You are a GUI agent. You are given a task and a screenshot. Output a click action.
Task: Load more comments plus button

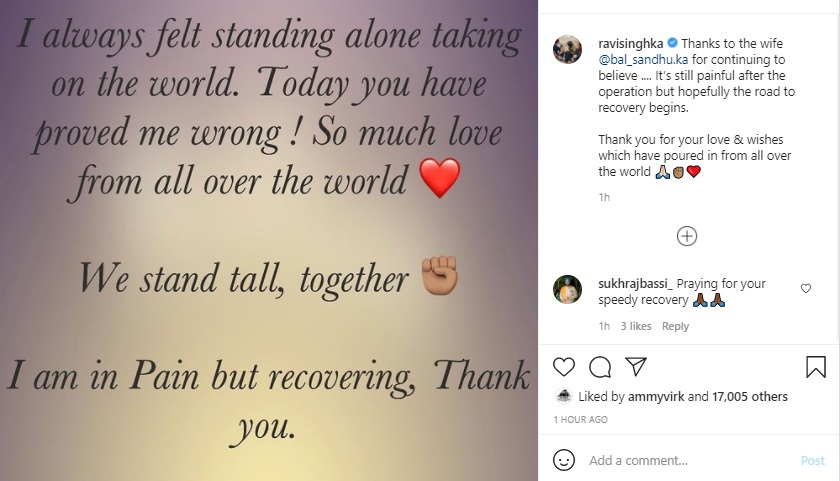coord(687,236)
